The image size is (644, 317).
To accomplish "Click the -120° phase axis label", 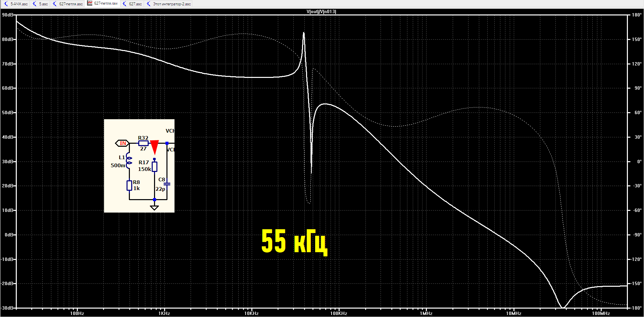I will pos(636,259).
